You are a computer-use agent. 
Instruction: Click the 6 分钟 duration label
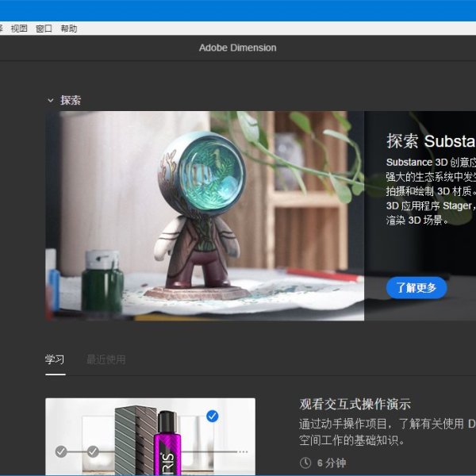click(x=332, y=463)
